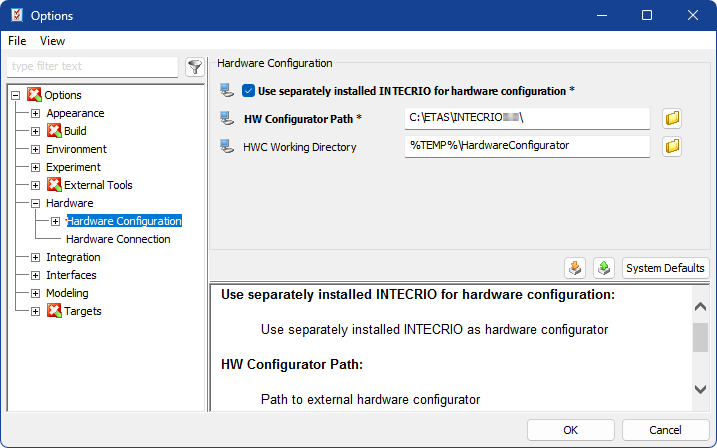
Task: Expand the Appearance tree node
Action: point(35,113)
